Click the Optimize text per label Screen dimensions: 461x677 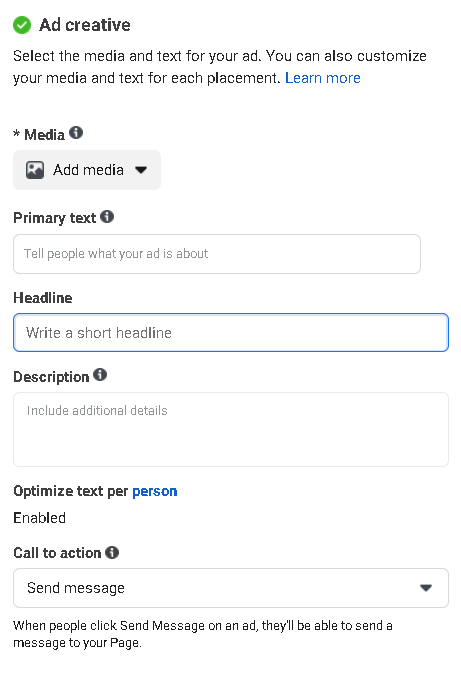tap(71, 491)
